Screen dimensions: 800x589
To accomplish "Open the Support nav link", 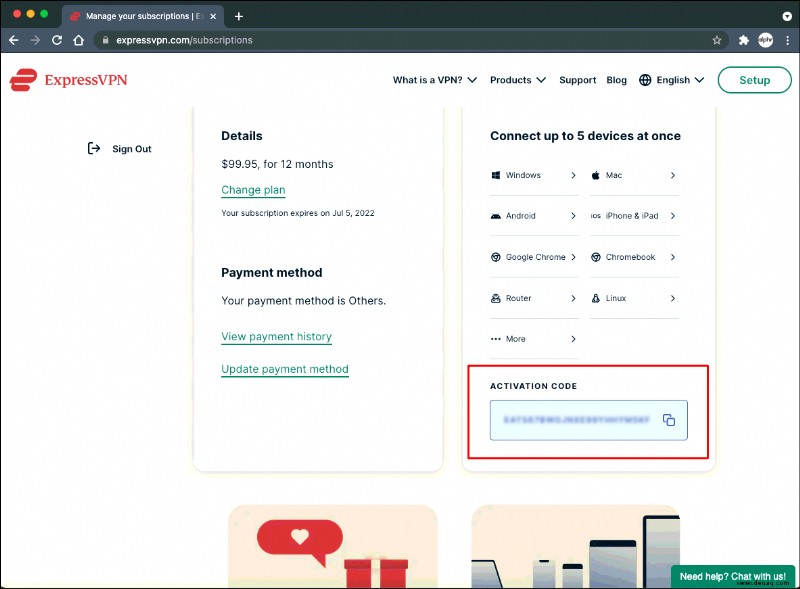I will click(x=578, y=80).
